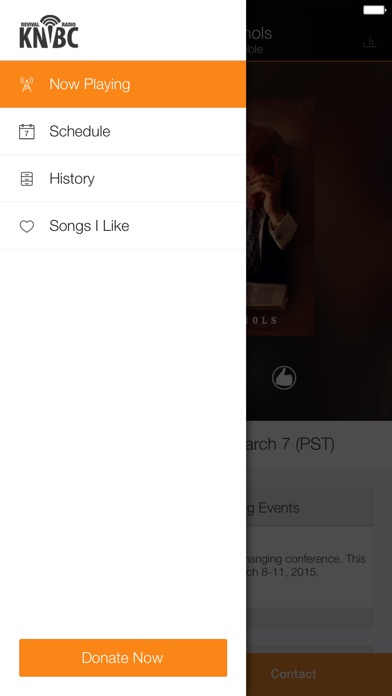Screen dimensions: 392x696
Task: Open the Schedule menu item
Action: pyautogui.click(x=123, y=131)
